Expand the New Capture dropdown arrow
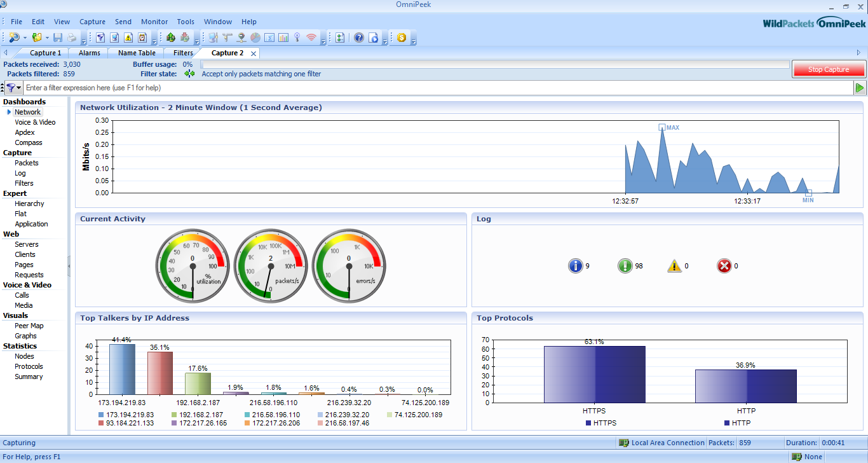This screenshot has width=868, height=463. [x=25, y=38]
